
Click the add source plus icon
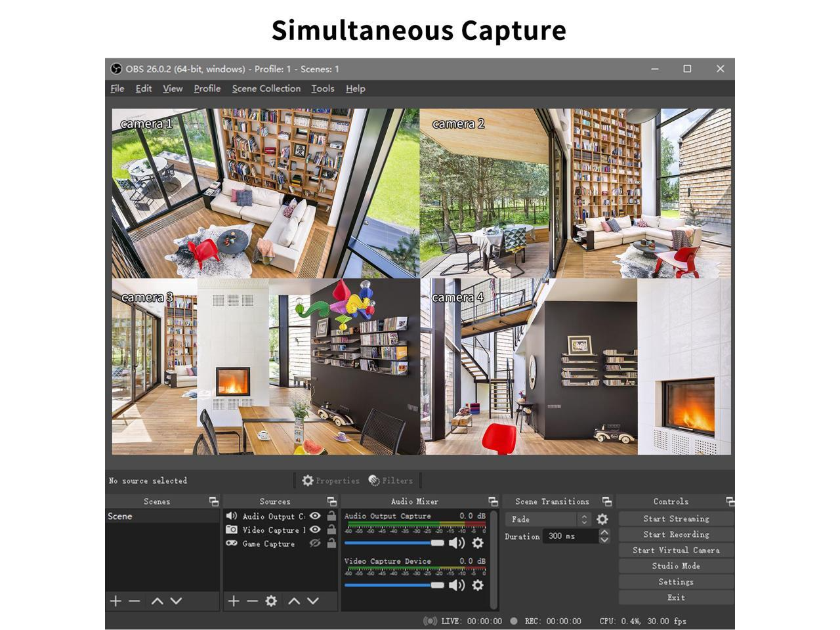233,601
